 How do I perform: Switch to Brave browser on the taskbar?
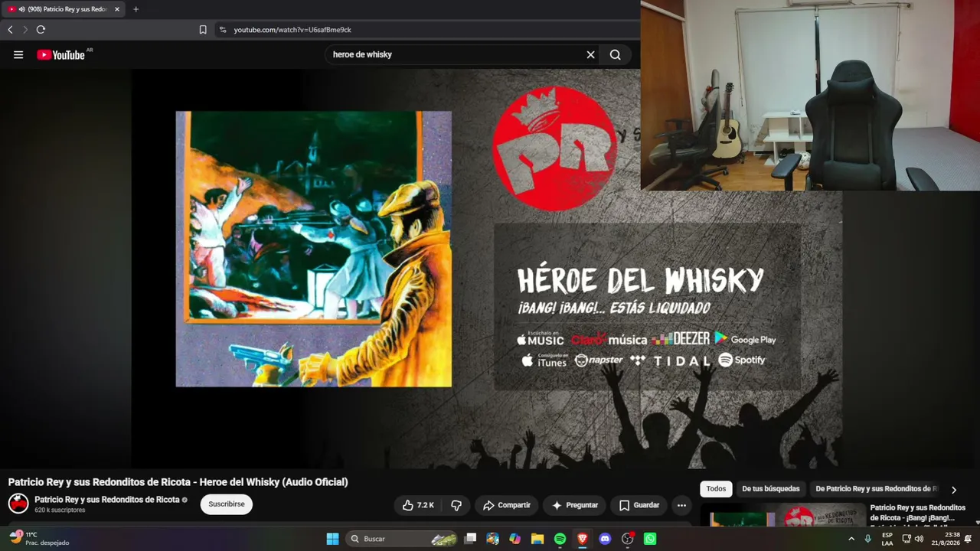[x=582, y=539]
